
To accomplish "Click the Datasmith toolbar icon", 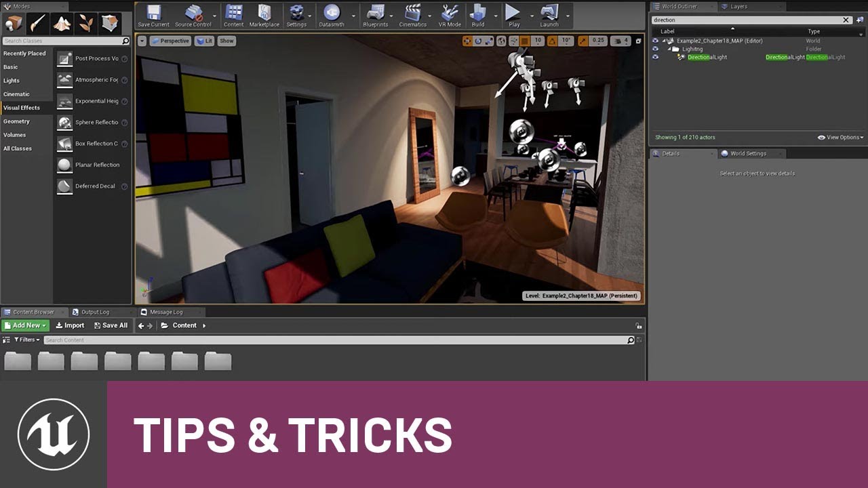I will click(x=332, y=16).
